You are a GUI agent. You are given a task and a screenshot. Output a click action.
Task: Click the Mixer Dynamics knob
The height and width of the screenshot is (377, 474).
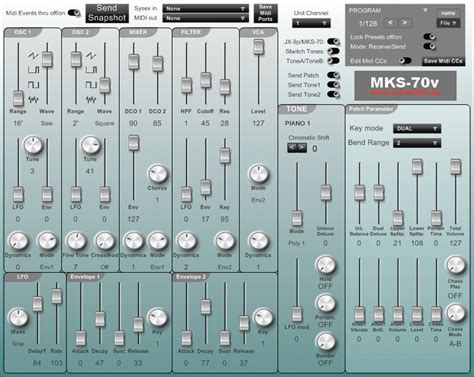click(133, 241)
